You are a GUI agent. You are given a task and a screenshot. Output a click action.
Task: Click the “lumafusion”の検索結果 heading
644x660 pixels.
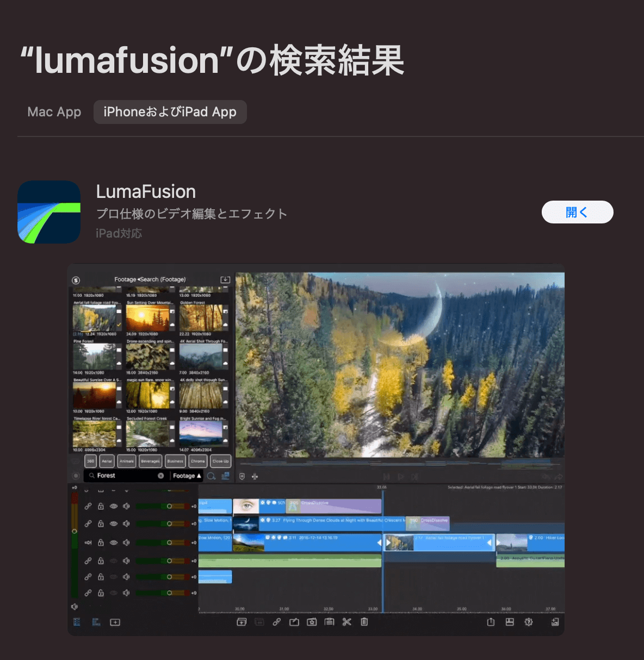point(213,60)
